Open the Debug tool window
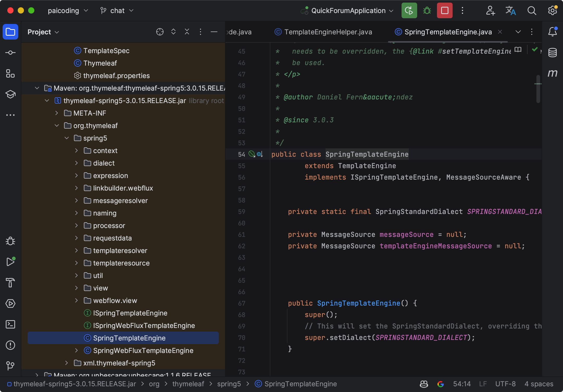This screenshot has height=392, width=563. 10,241
